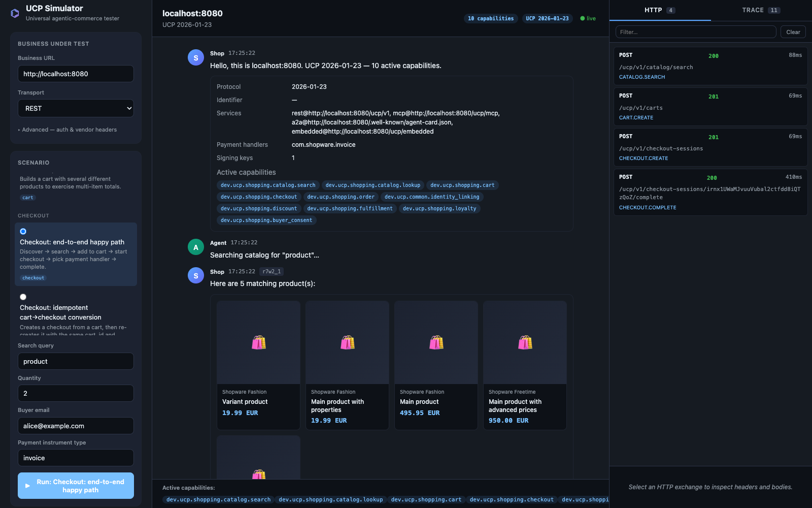Open the catalog/search POST exchange
Image resolution: width=812 pixels, height=508 pixels.
[710, 66]
